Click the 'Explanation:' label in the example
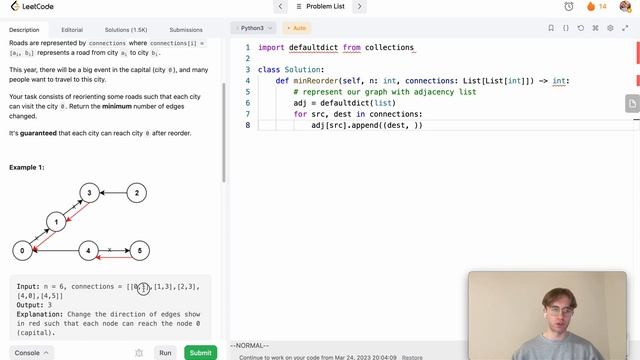640x360 pixels. (x=40, y=314)
